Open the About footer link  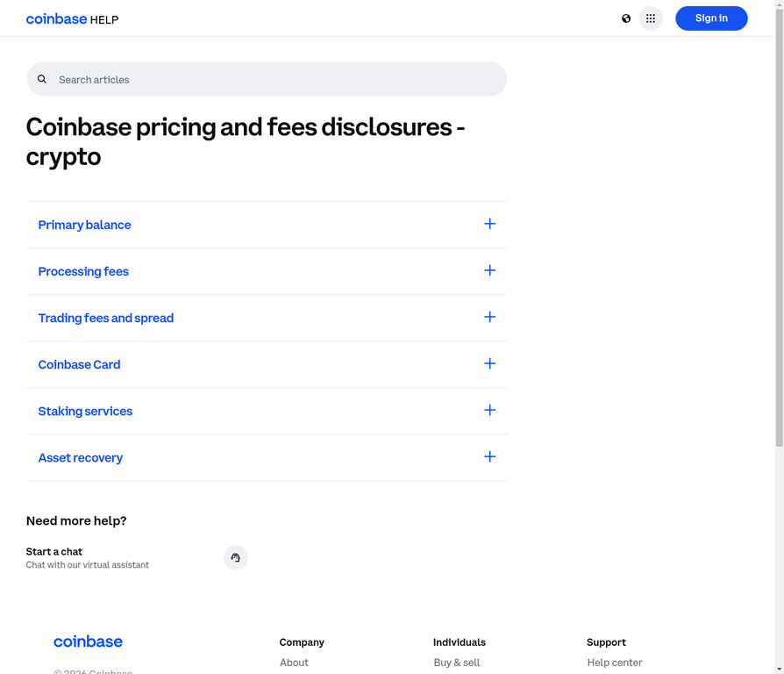click(x=294, y=663)
